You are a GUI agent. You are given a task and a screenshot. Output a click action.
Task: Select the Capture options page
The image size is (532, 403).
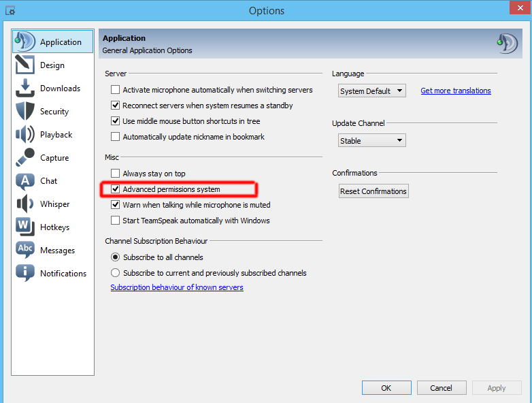click(52, 157)
